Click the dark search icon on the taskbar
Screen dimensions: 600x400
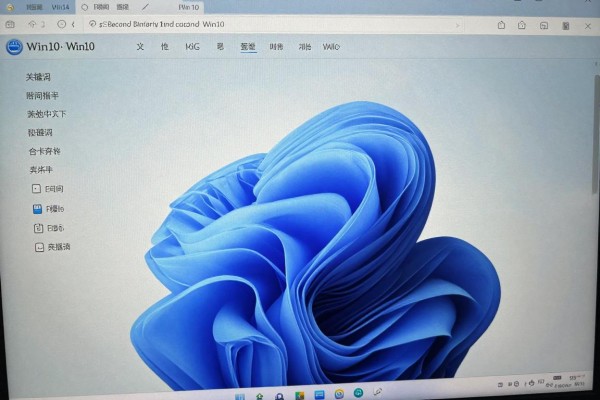[x=280, y=397]
